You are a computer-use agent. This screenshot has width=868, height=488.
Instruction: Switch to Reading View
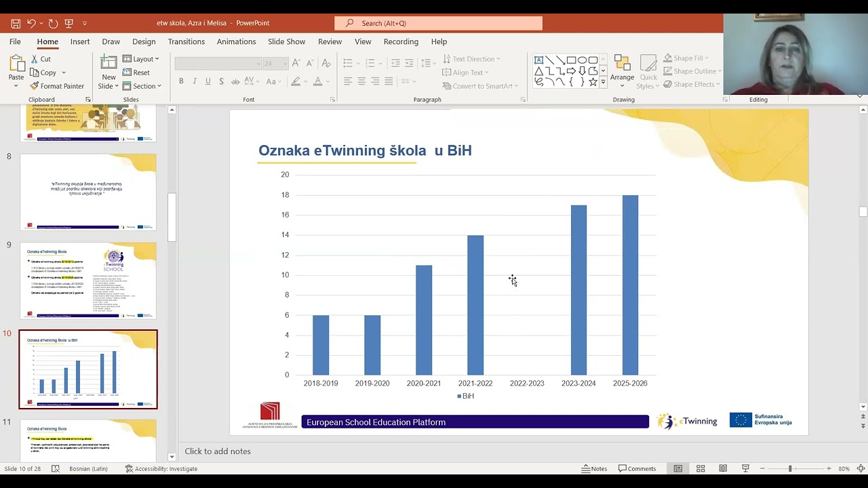[x=723, y=468]
